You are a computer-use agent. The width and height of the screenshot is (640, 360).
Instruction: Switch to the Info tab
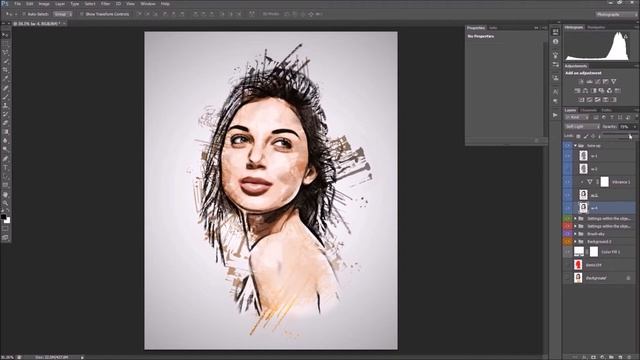point(493,28)
